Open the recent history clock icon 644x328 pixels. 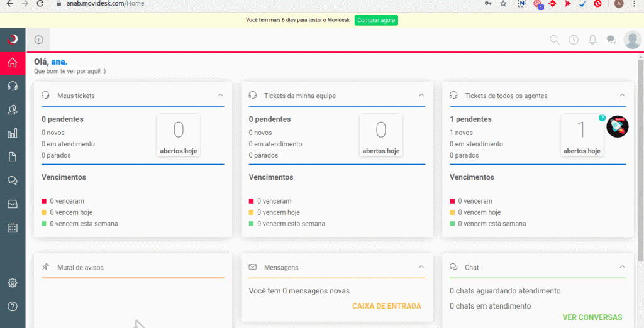coord(574,40)
